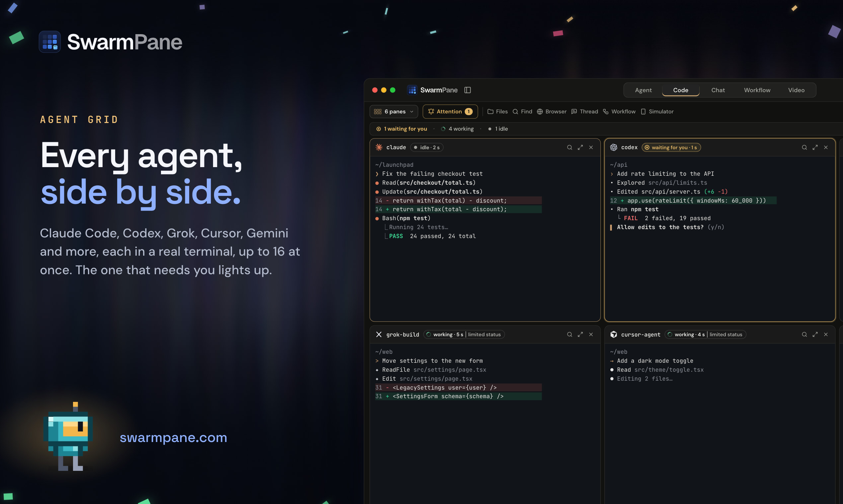Expand the 6 panes layout dropdown
843x504 pixels.
pyautogui.click(x=394, y=111)
